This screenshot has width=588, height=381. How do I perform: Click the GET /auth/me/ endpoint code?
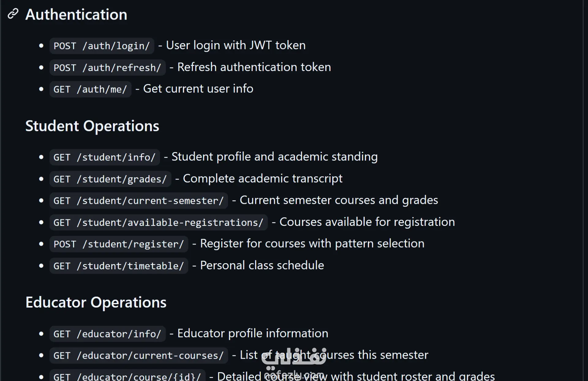pos(90,89)
